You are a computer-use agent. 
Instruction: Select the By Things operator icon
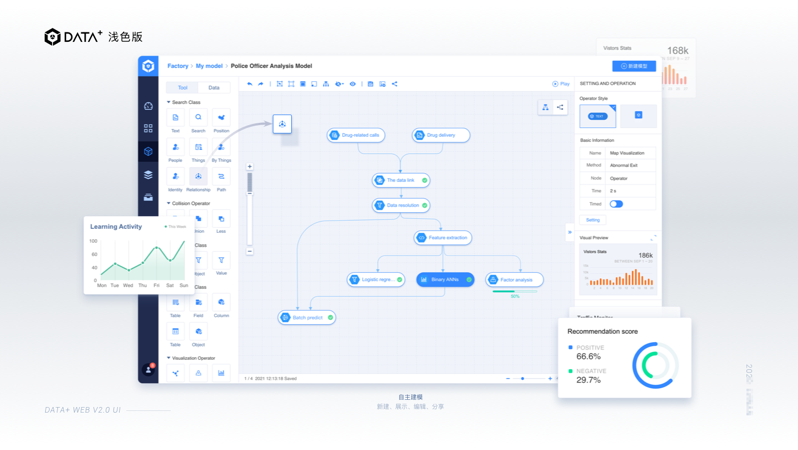click(221, 148)
